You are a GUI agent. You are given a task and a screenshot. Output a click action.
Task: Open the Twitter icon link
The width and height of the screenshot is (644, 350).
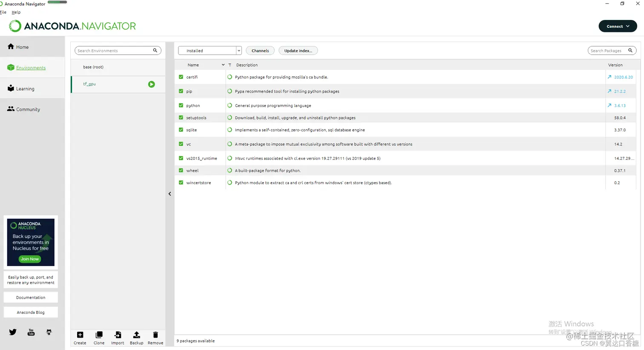13,332
